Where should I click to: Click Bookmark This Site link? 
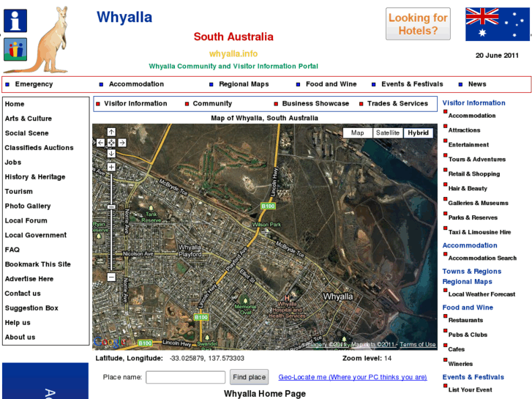coord(37,264)
